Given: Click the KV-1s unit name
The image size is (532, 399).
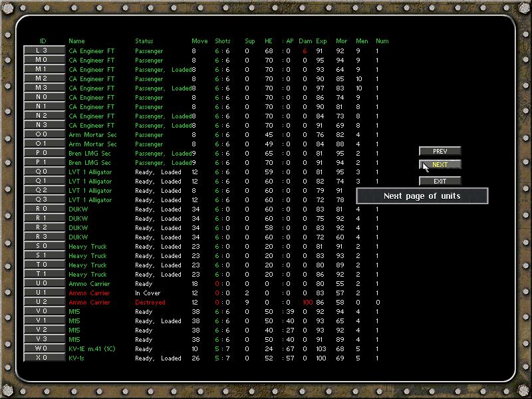Looking at the screenshot, I should [76, 358].
